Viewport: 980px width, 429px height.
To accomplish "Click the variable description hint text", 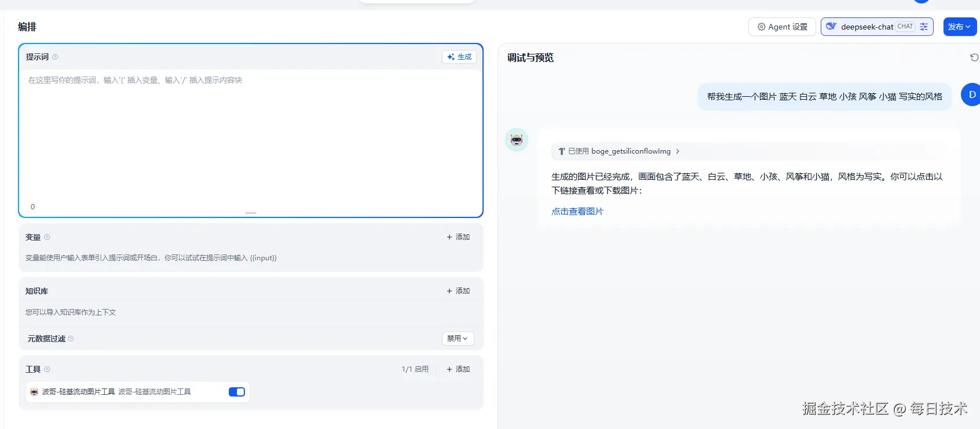I will [151, 258].
